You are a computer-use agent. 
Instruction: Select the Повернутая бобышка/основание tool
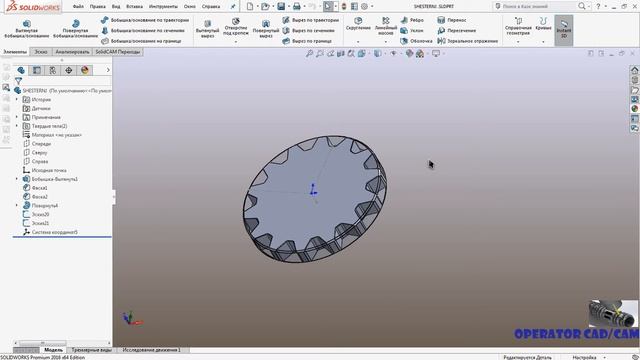click(76, 29)
